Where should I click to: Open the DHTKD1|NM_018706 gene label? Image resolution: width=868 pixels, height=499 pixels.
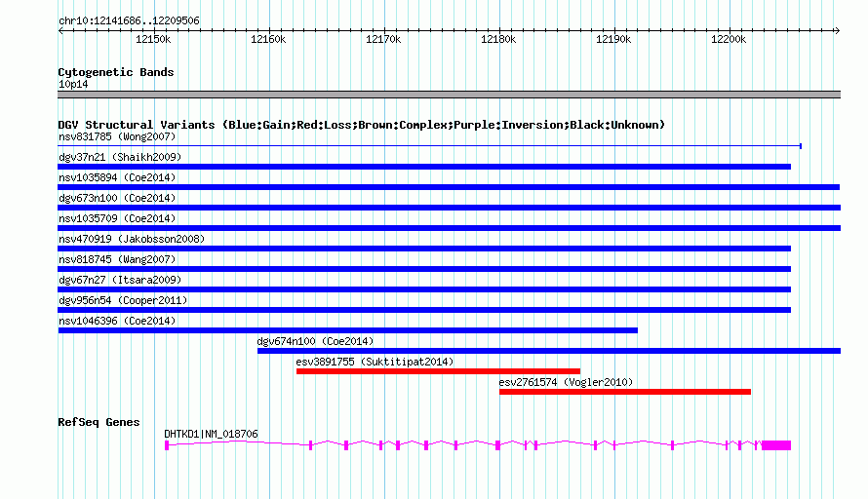(211, 435)
